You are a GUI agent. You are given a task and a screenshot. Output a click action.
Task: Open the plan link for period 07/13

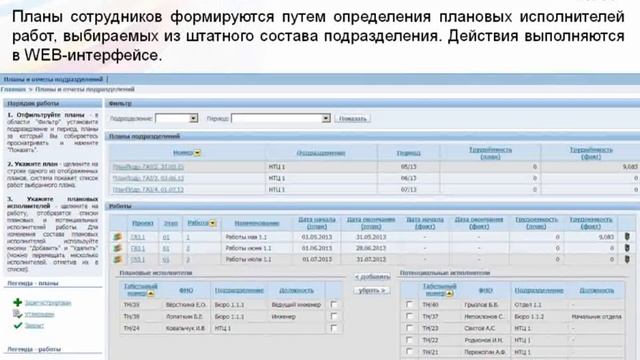coord(148,190)
